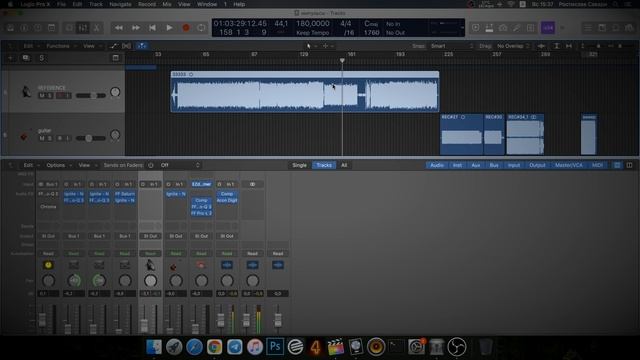Toggle the blue Catch Playhead button
Screen dimensions: 640x360
click(142, 46)
